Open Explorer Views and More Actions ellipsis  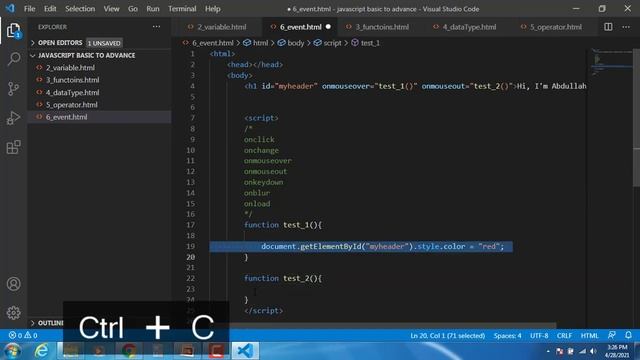pos(156,27)
